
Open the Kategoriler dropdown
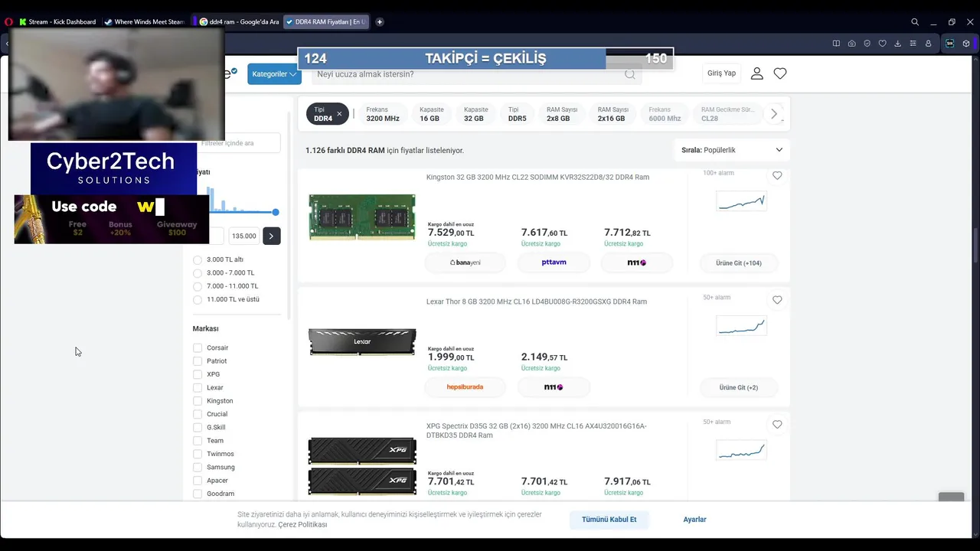(274, 74)
